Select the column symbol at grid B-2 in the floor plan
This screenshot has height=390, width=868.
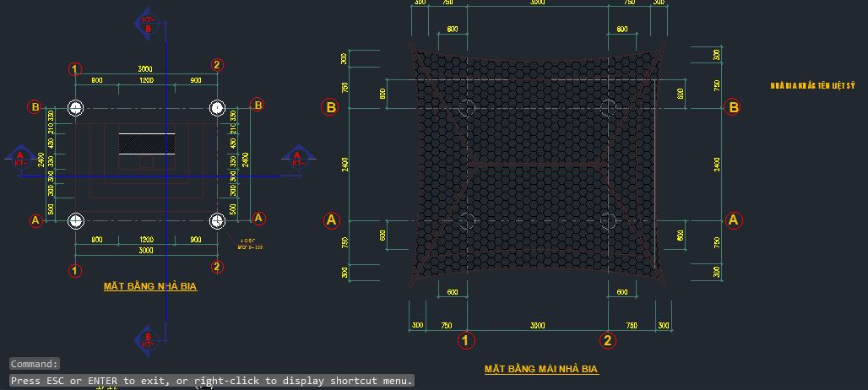pos(218,108)
